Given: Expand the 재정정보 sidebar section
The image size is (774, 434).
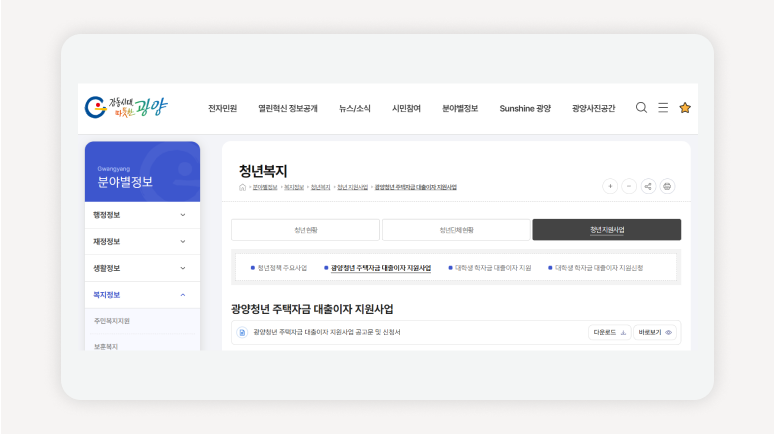Looking at the screenshot, I should [x=142, y=241].
